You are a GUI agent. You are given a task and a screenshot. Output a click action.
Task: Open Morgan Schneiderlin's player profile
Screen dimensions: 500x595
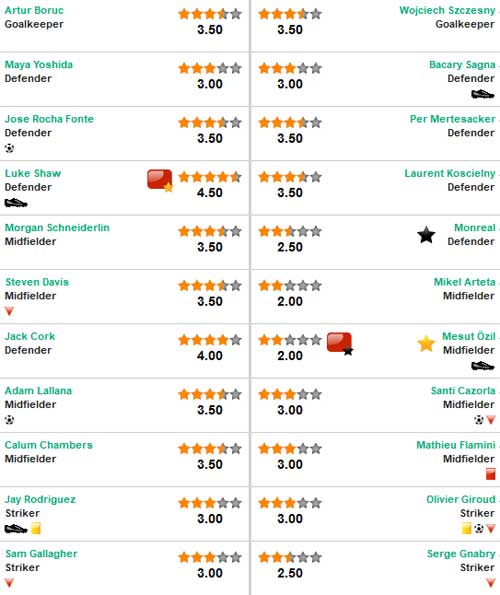[57, 228]
